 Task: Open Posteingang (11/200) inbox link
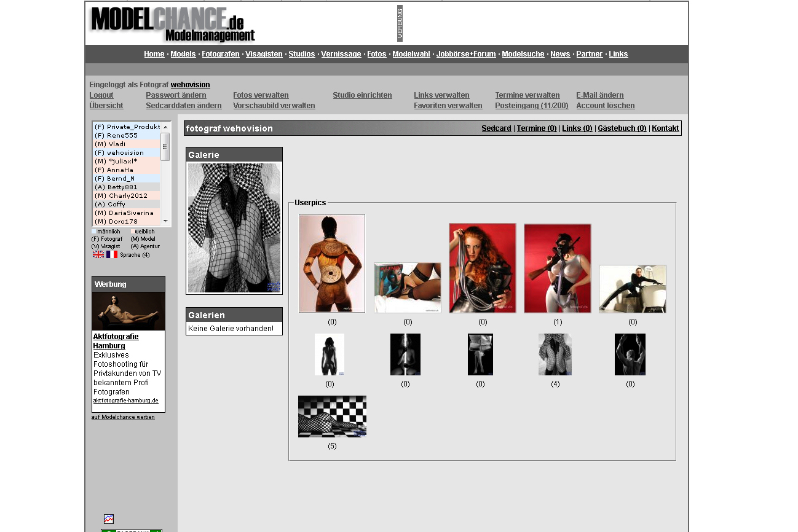[532, 106]
